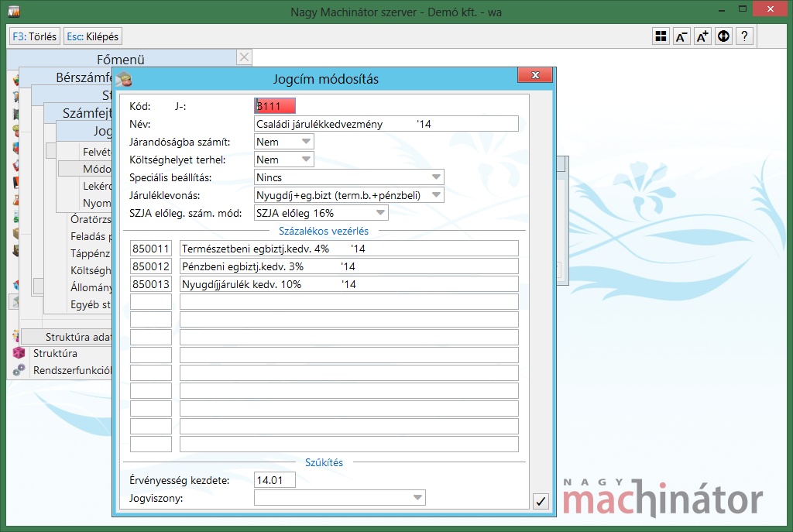Increase font size with the A+ icon
Screen dimensions: 793x532
click(702, 36)
